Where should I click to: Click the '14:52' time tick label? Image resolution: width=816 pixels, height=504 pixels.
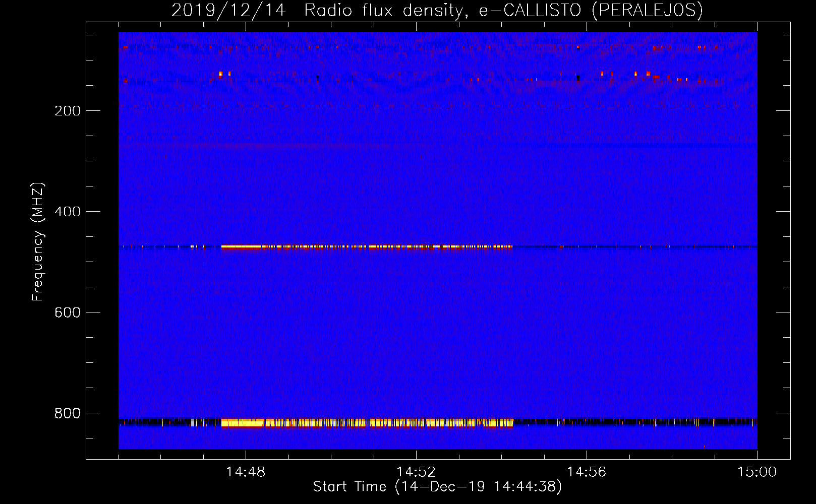416,472
